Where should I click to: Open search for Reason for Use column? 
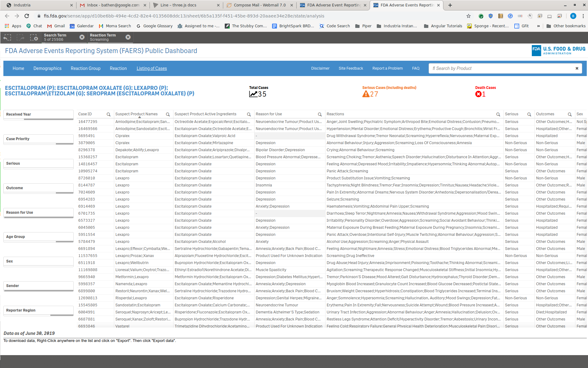[320, 114]
